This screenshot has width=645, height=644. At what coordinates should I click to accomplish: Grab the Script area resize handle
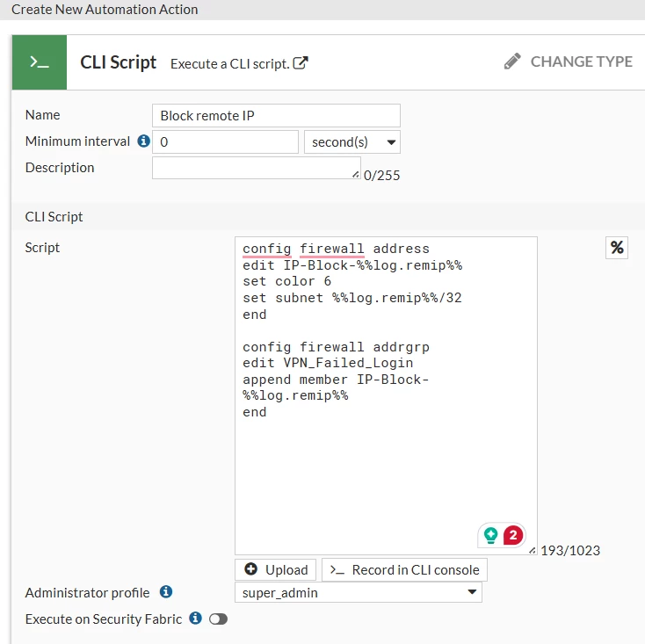[x=533, y=550]
